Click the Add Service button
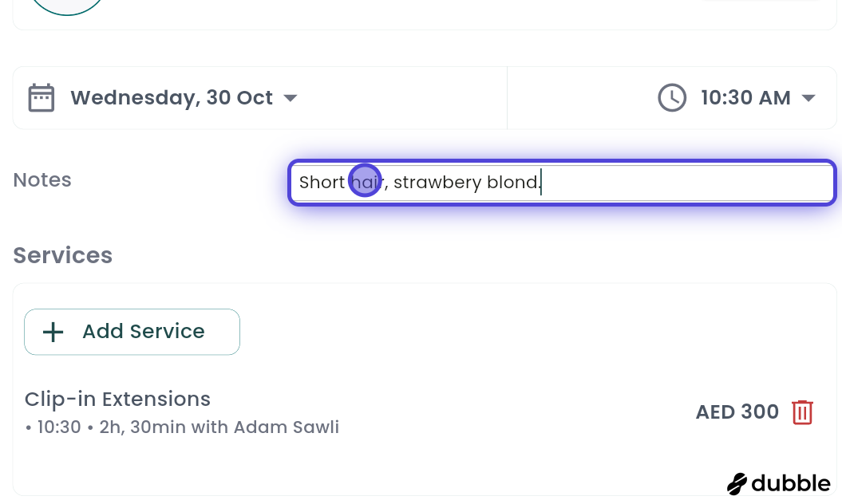842x504 pixels. [x=132, y=332]
